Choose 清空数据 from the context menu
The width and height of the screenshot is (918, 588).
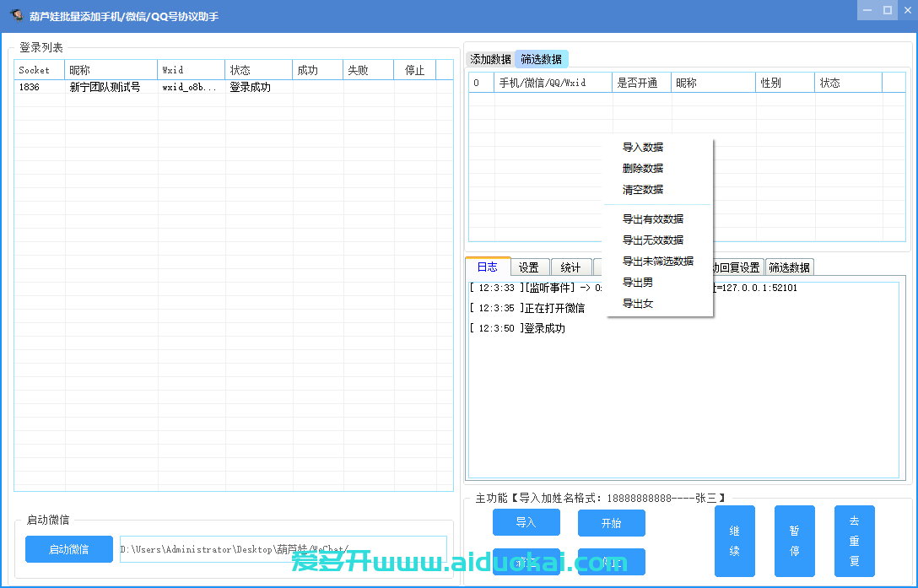coord(643,189)
